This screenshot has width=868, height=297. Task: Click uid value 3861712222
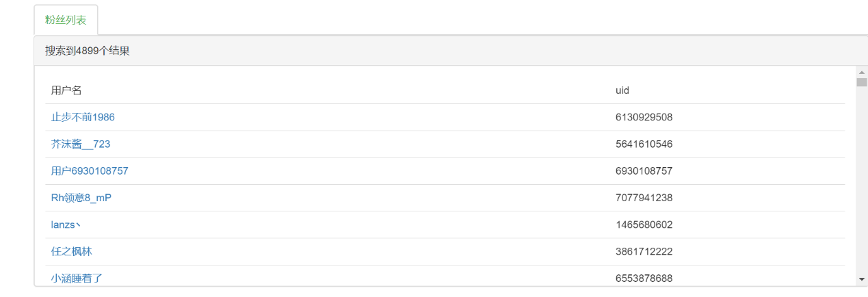644,251
